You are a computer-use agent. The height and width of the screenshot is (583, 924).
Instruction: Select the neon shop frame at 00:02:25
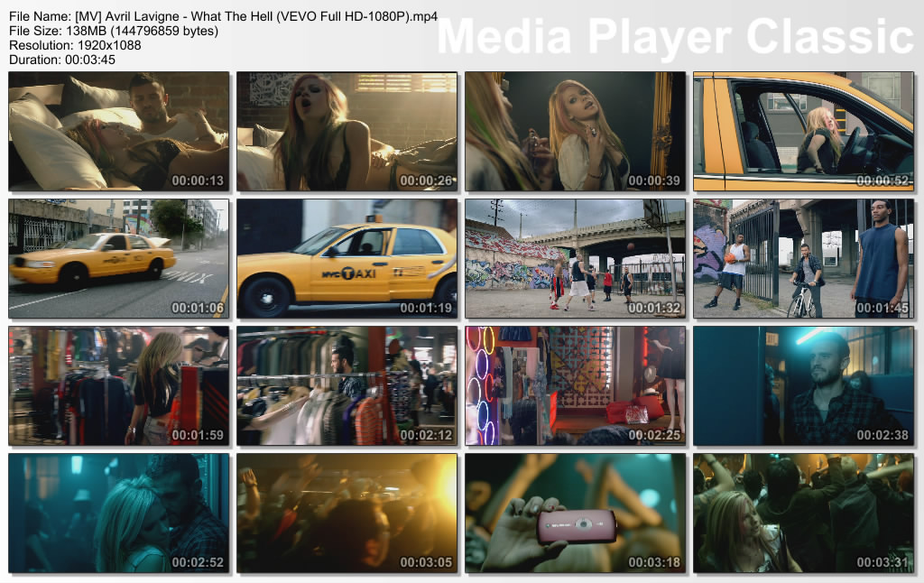[575, 386]
